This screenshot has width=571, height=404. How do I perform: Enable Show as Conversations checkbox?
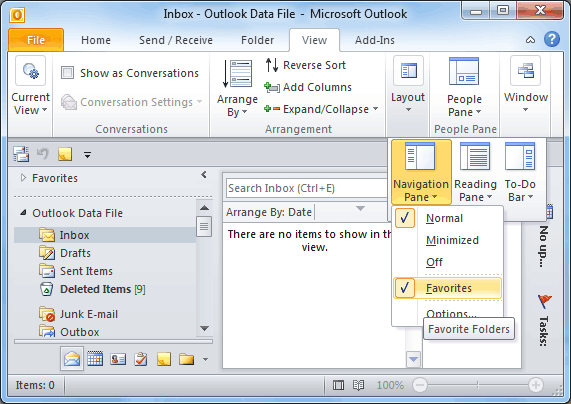(x=67, y=72)
